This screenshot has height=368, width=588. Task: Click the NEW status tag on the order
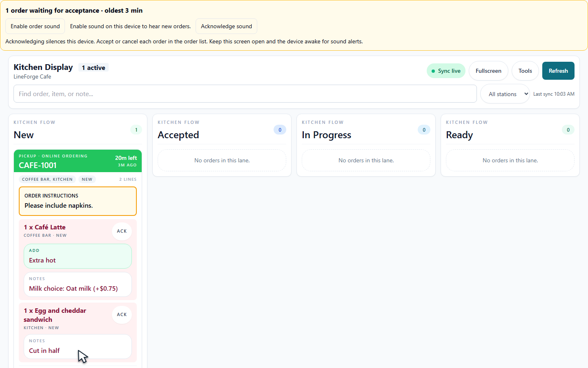[87, 179]
